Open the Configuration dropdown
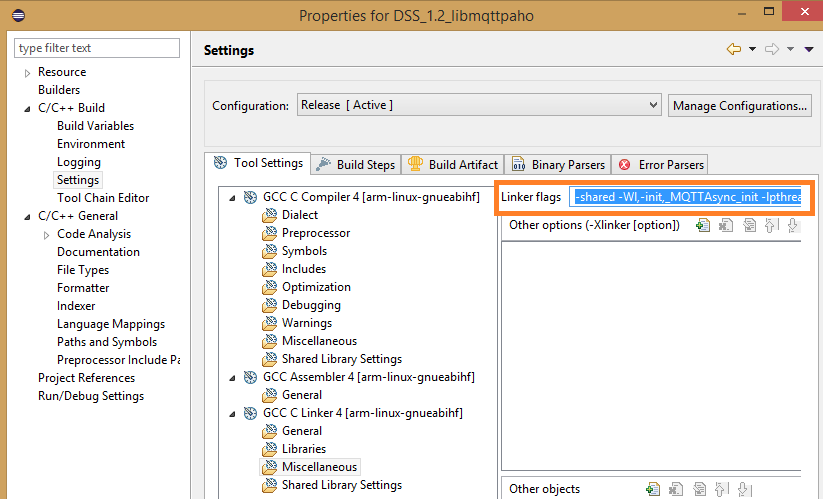823x499 pixels. coord(479,105)
